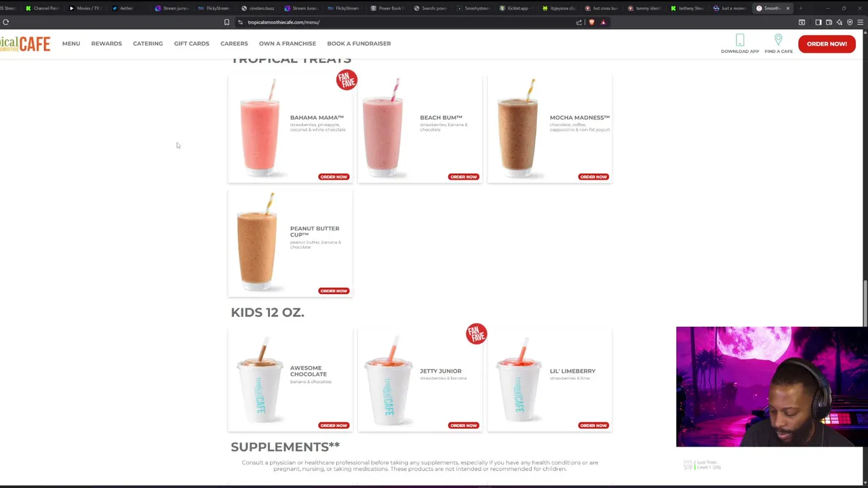Click the Download App phone icon

740,41
